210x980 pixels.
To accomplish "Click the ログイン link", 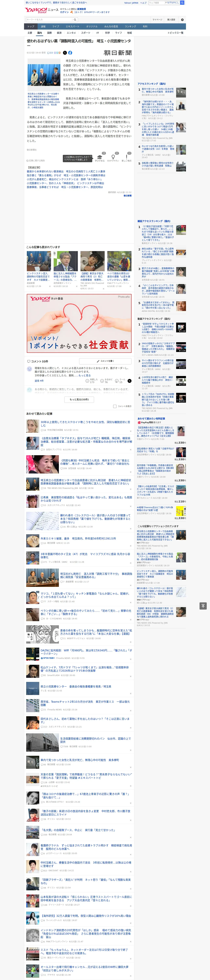I will (x=64, y=12).
